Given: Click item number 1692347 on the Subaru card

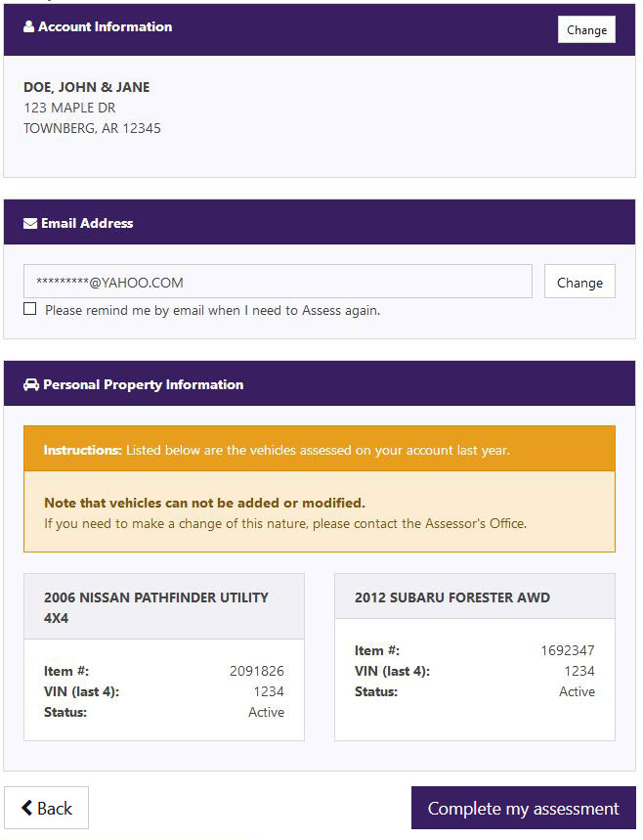Looking at the screenshot, I should [568, 650].
